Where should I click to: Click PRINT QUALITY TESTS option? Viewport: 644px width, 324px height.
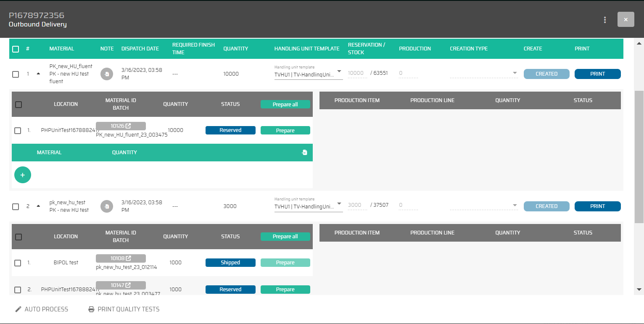coord(124,309)
